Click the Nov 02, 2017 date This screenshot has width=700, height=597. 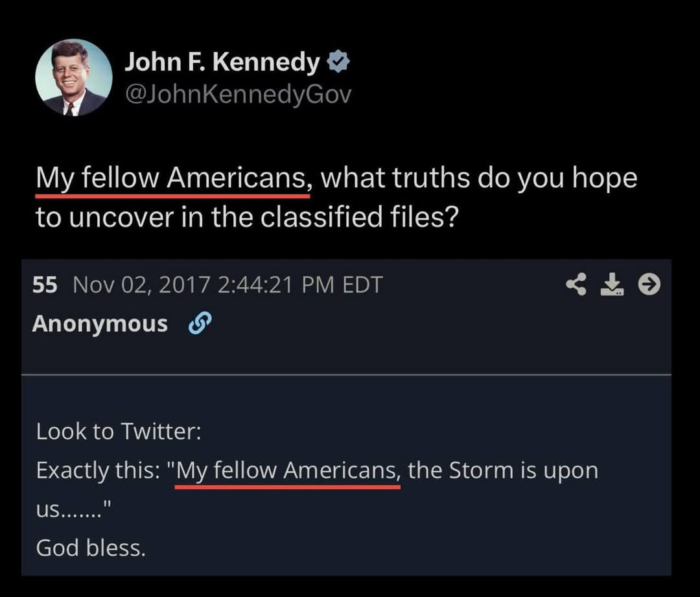pos(141,285)
